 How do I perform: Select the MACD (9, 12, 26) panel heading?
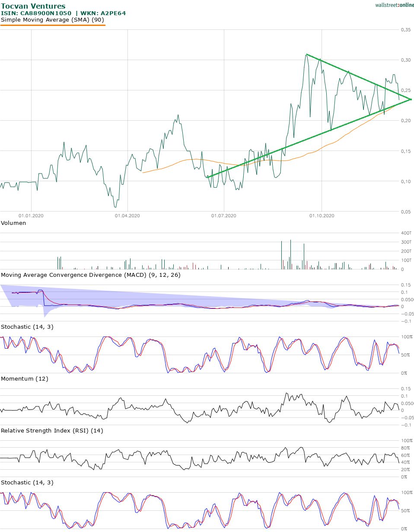pyautogui.click(x=91, y=275)
